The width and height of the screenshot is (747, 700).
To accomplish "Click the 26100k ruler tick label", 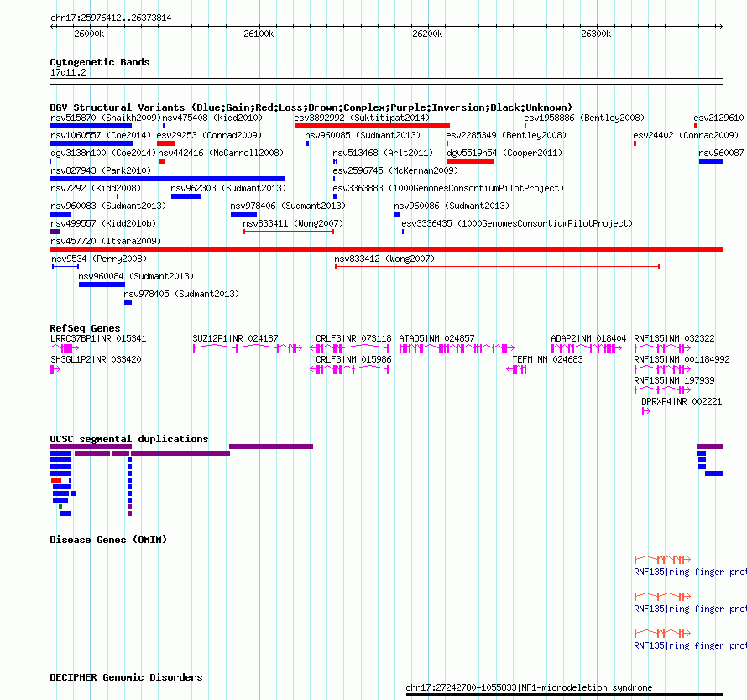I will point(259,34).
